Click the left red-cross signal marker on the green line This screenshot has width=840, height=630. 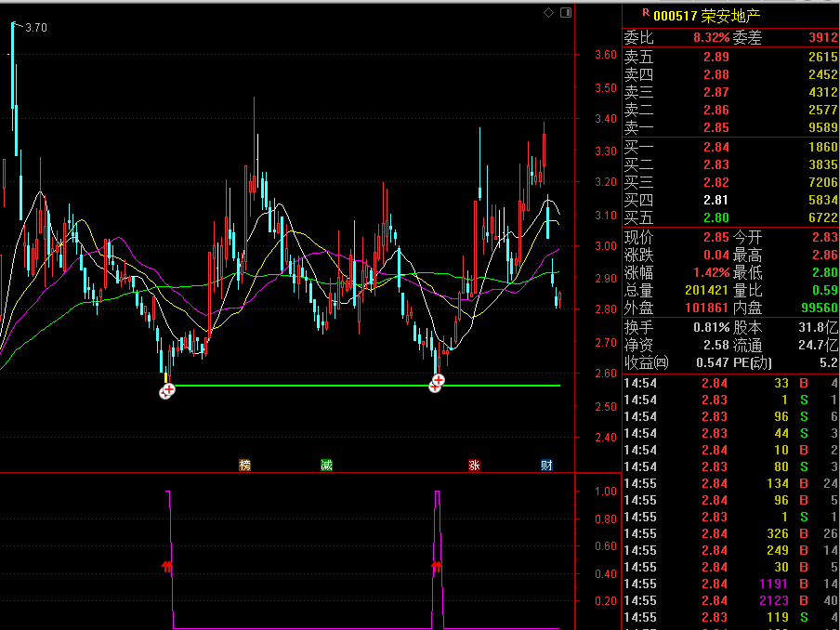click(x=166, y=391)
